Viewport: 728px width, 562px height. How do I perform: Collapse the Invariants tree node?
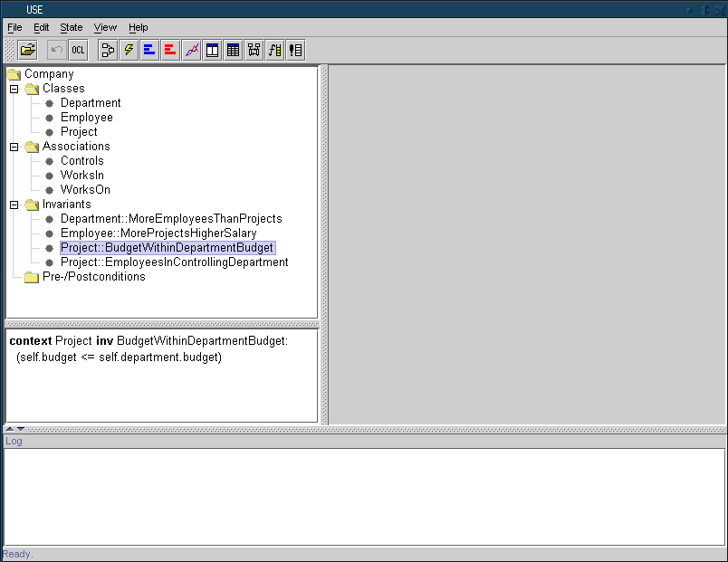[x=14, y=205]
